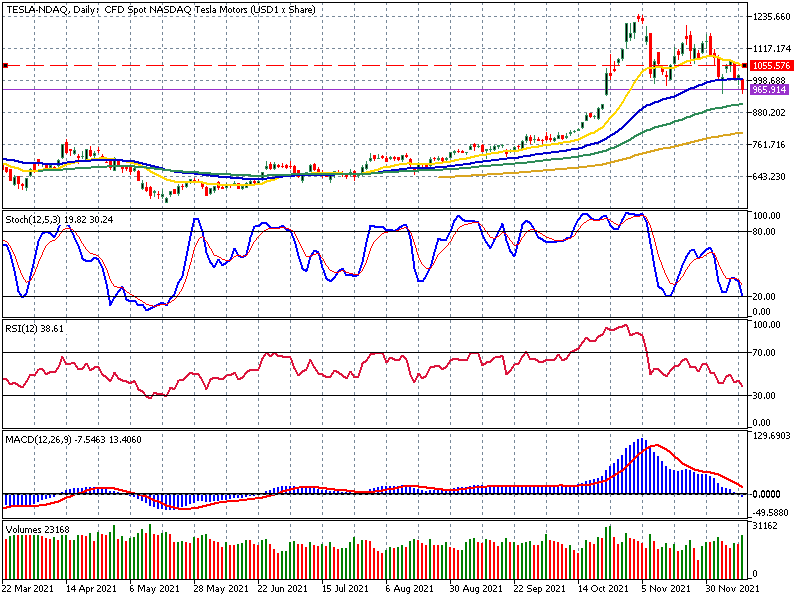The image size is (800, 600).
Task: Click the MACD 129.6903 scale value
Action: tap(772, 436)
